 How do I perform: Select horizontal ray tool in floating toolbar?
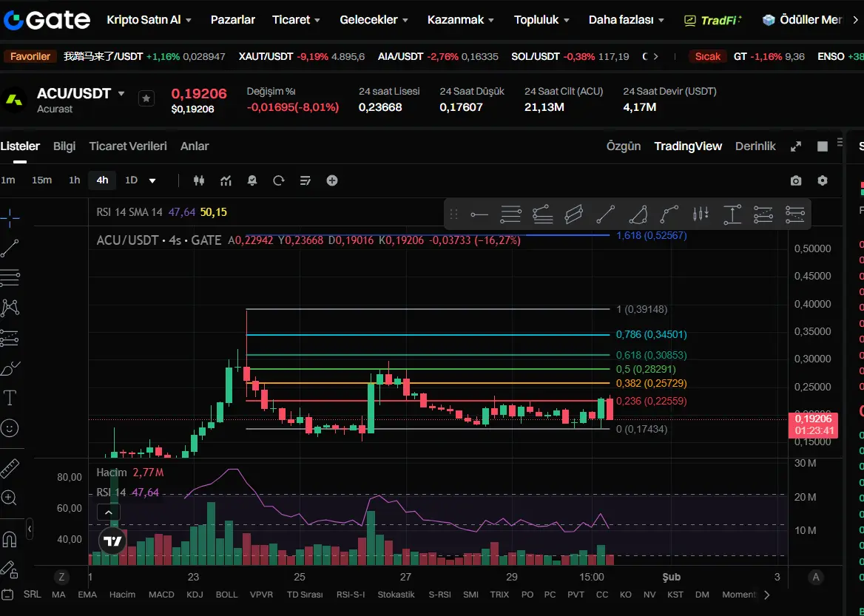(479, 214)
